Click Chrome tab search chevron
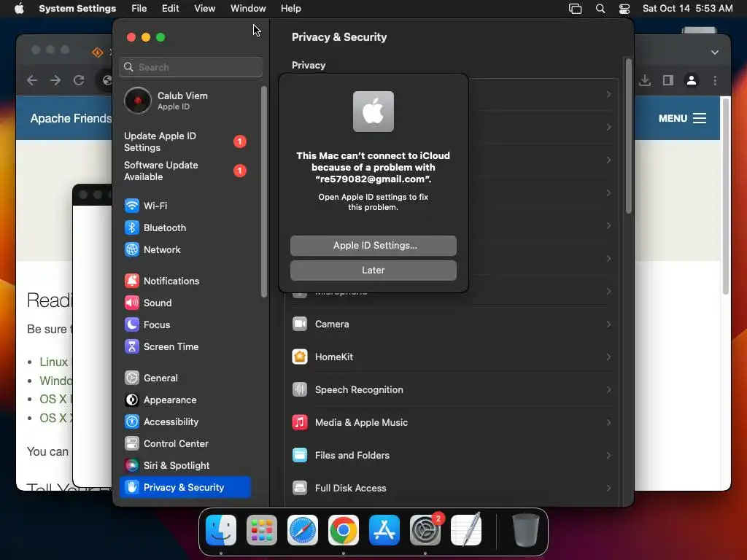747x560 pixels. 715,52
